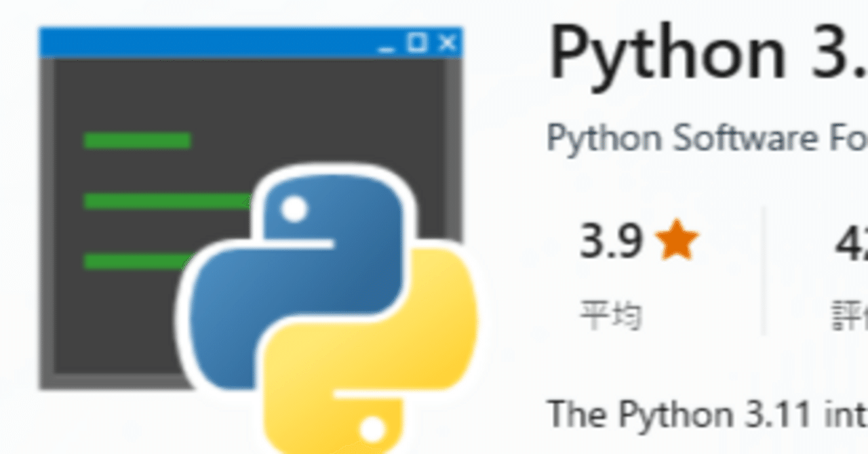Click the bottom green line in the logo terminal
The image size is (868, 454).
tap(136, 259)
